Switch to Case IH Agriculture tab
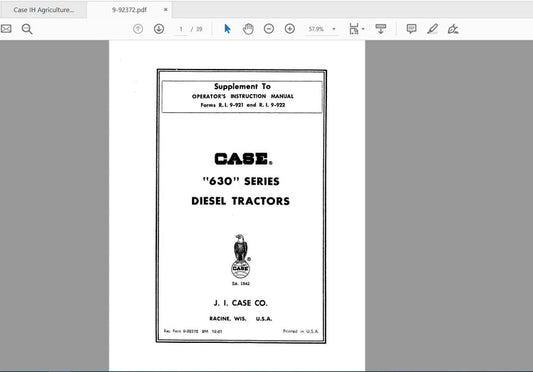Screen dimensions: 533x372 point(44,10)
